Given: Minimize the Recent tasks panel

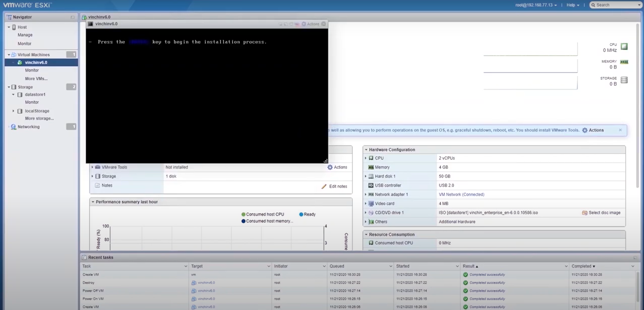Looking at the screenshot, I should tap(635, 257).
